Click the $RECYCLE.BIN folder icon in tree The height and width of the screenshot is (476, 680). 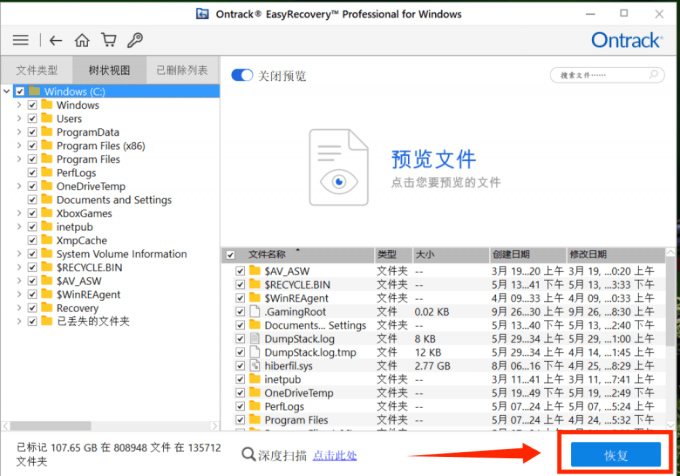47,268
